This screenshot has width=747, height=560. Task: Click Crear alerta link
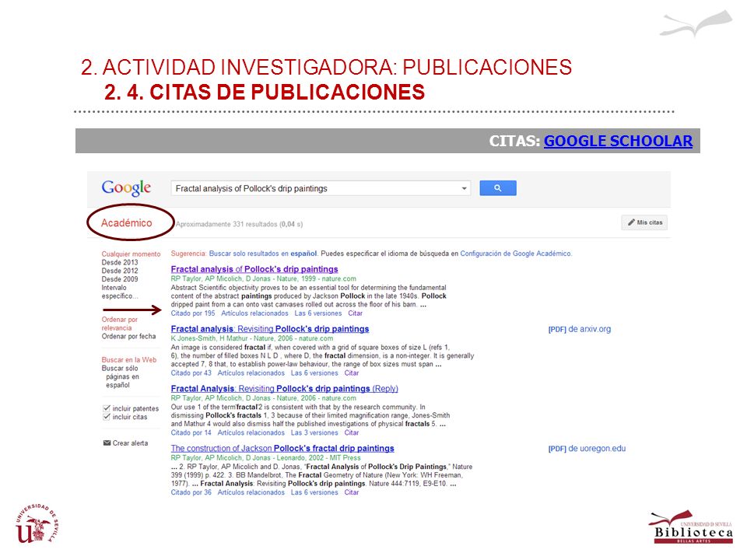pyautogui.click(x=130, y=443)
